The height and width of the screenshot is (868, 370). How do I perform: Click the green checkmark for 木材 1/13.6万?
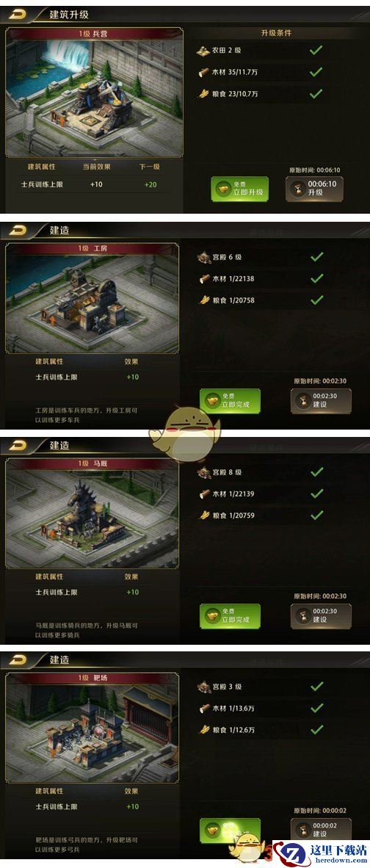(x=317, y=708)
